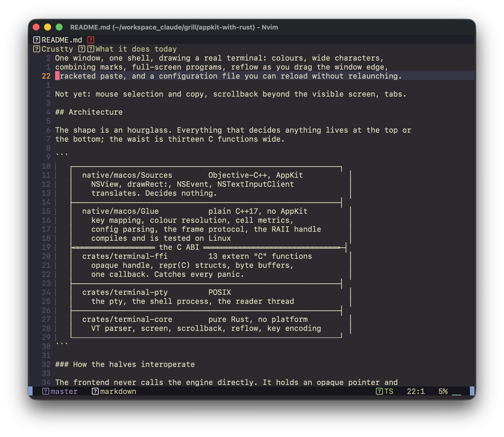Click 'native/macos/Sources' in the diagram
The image size is (504, 437).
pyautogui.click(x=127, y=175)
